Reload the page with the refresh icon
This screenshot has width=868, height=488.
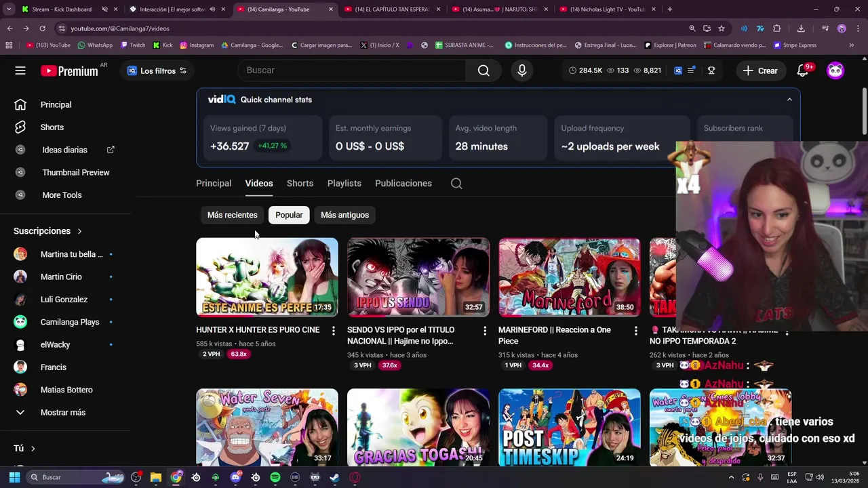coord(42,28)
